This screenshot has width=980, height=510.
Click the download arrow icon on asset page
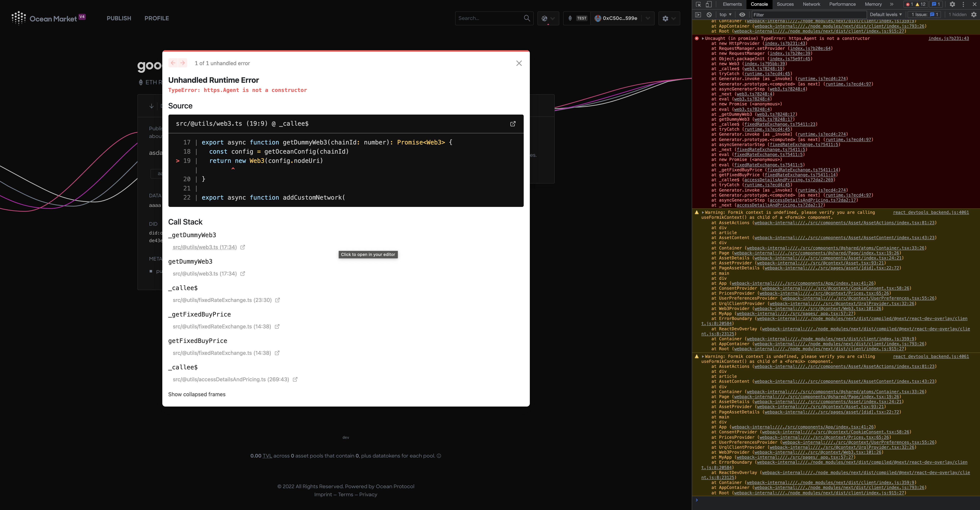(151, 106)
